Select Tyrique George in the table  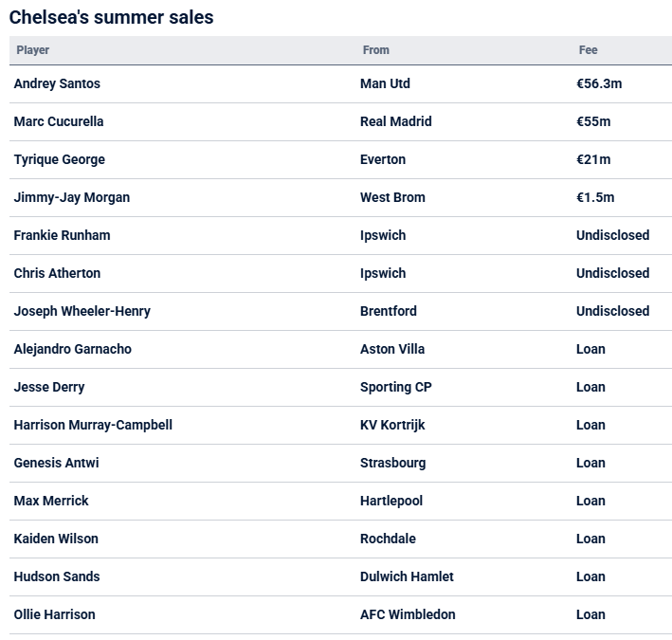point(59,159)
